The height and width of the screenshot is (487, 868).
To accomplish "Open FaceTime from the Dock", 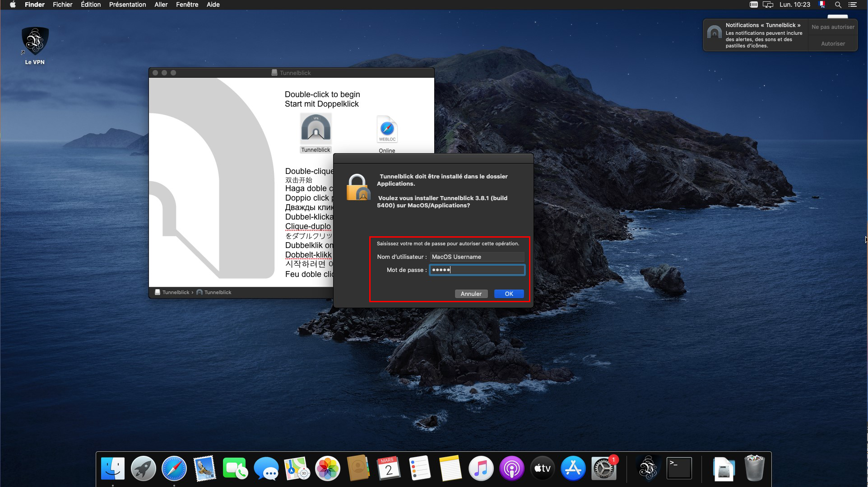I will click(x=235, y=468).
